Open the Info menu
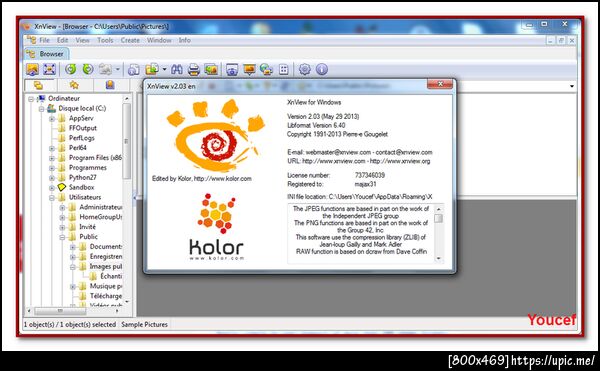The image size is (600, 371). [x=184, y=40]
